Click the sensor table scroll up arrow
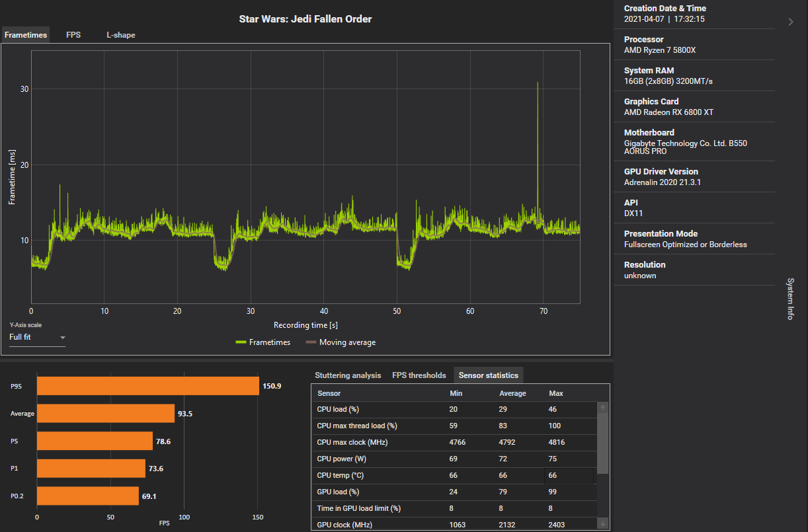The image size is (808, 532). click(602, 408)
